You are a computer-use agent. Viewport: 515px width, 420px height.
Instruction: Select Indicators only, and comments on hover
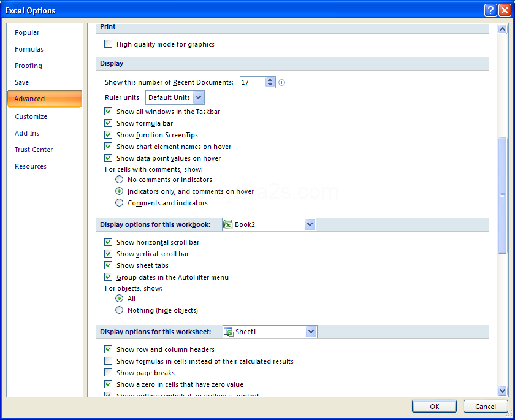tap(119, 191)
